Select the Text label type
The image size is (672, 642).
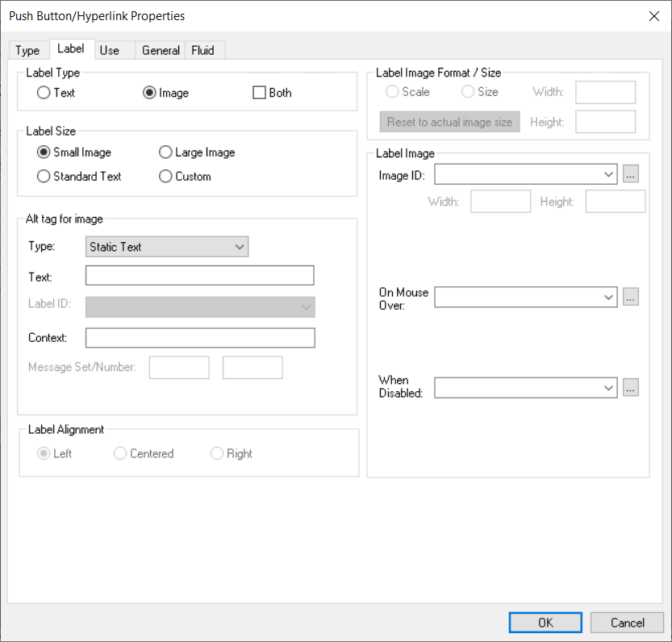(43, 92)
